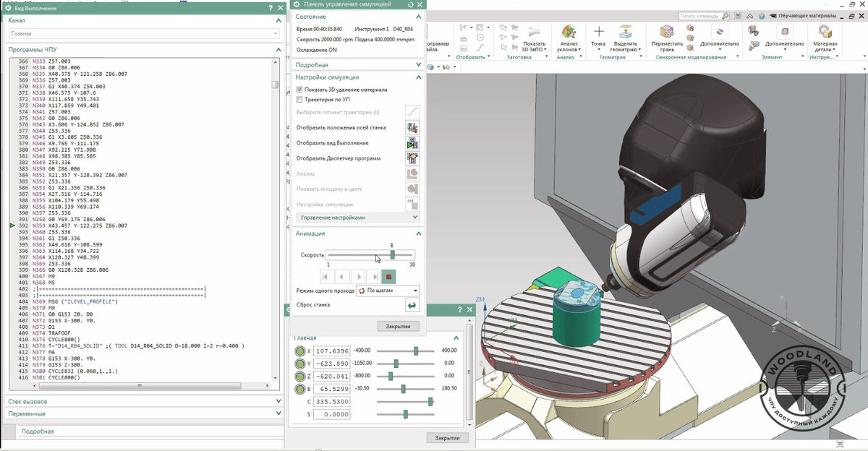Click the settings gear of the simulation control panel
Screen dimensions: 868x451
[x=295, y=4]
